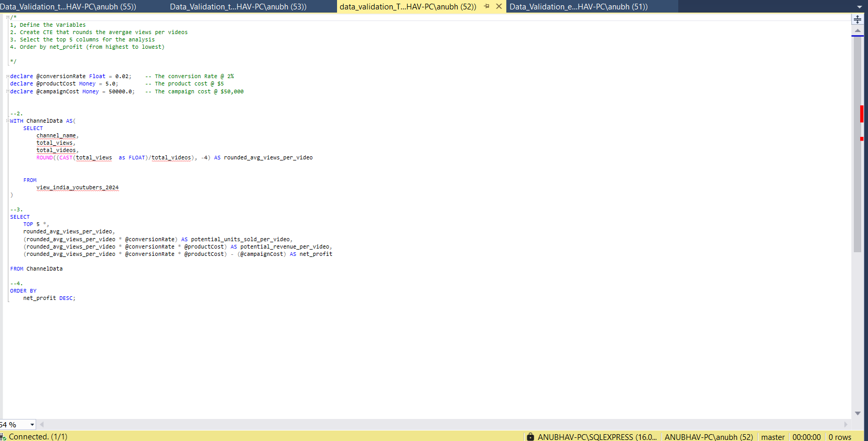The height and width of the screenshot is (441, 868).
Task: Collapse the /* comment block outline
Action: click(x=8, y=17)
